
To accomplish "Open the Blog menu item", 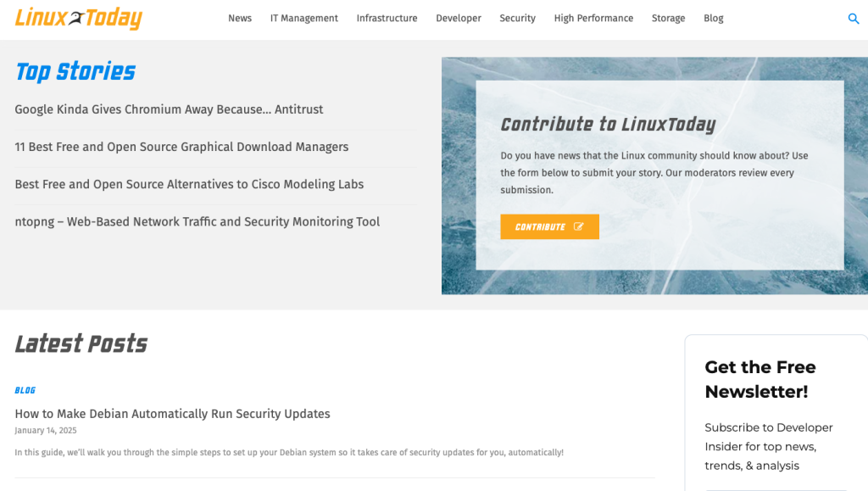I will 714,19.
